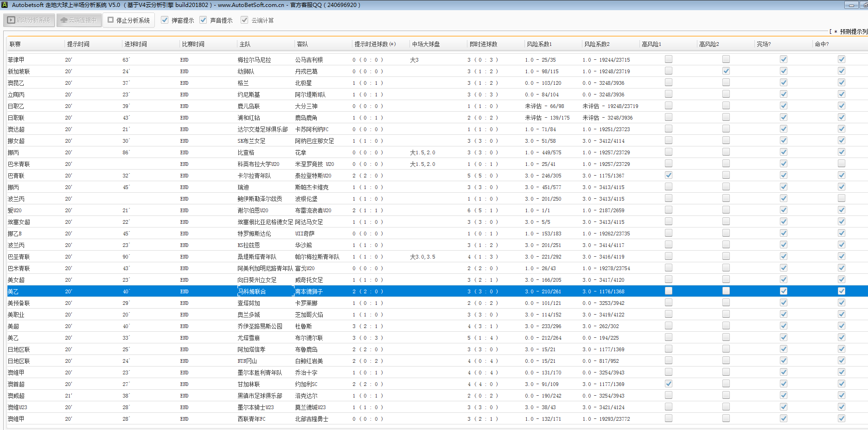
Task: Uncheck 高风险2 for the 幼狮队 row
Action: coord(726,71)
